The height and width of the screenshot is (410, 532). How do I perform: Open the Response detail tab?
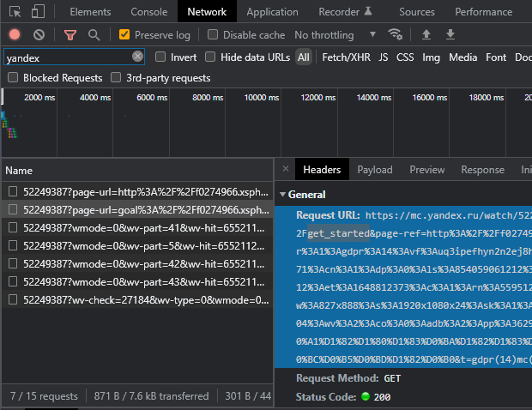(482, 169)
